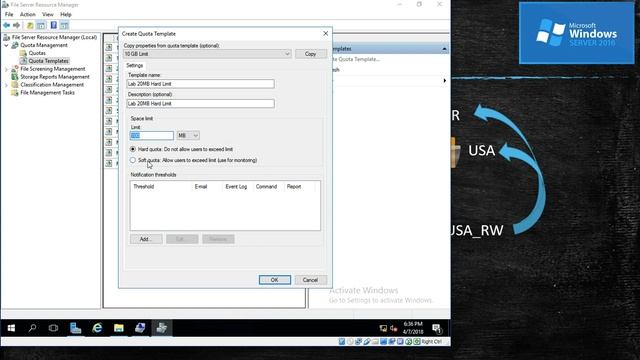Screen dimensions: 640x360
Task: Click the Limit value input field
Action: tap(151, 136)
